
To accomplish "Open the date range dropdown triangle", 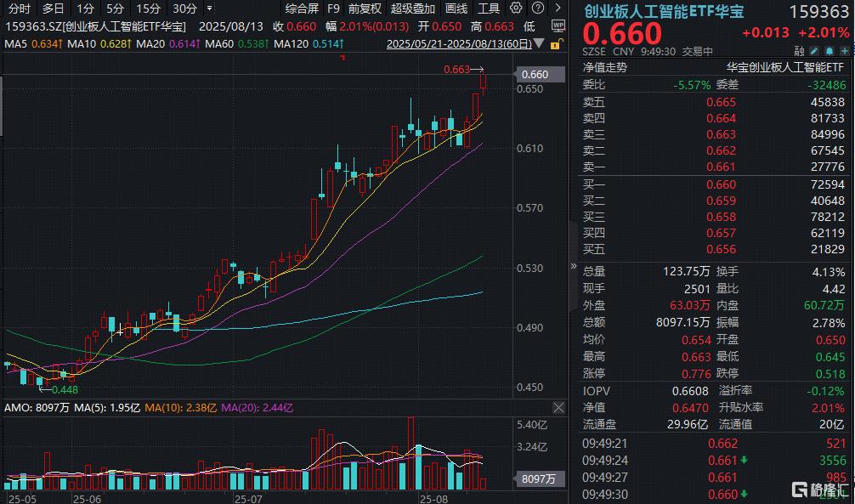I will 539,43.
